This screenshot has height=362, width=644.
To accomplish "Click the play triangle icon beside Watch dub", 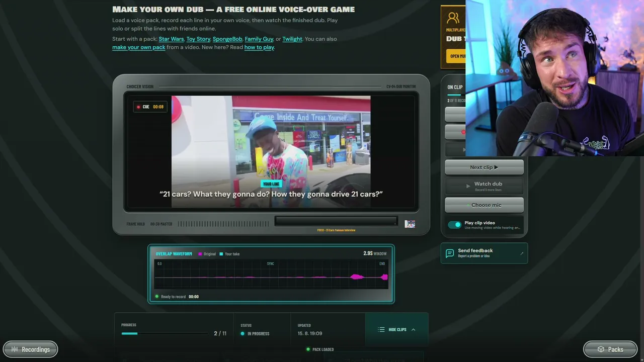I will [468, 186].
